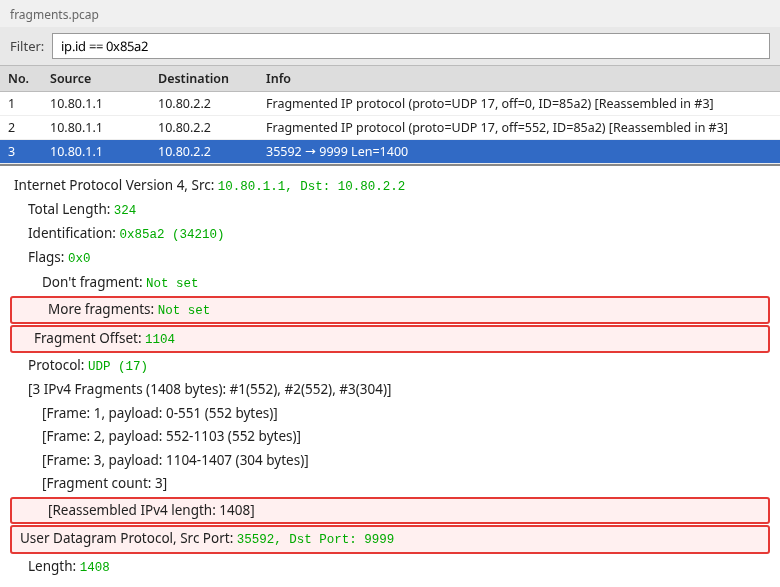
Task: Select the Identification 0x85a2 field
Action: coord(126,233)
